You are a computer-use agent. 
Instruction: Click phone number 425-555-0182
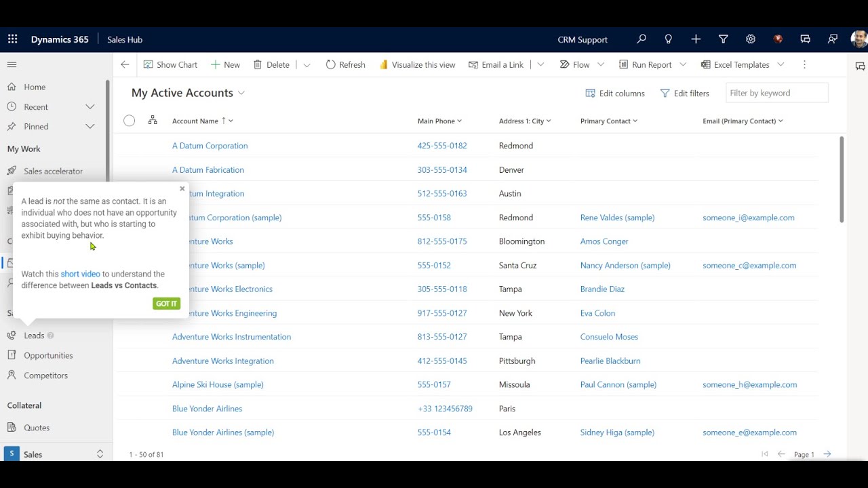(442, 146)
